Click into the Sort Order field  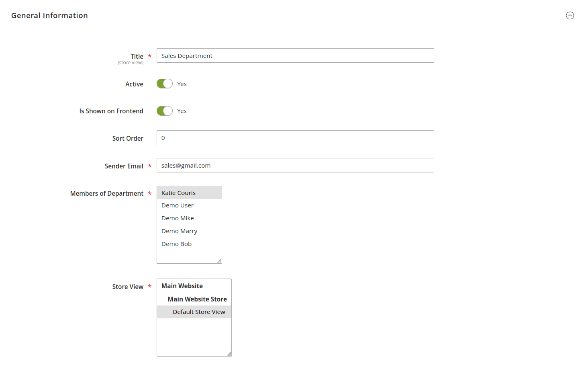(295, 138)
